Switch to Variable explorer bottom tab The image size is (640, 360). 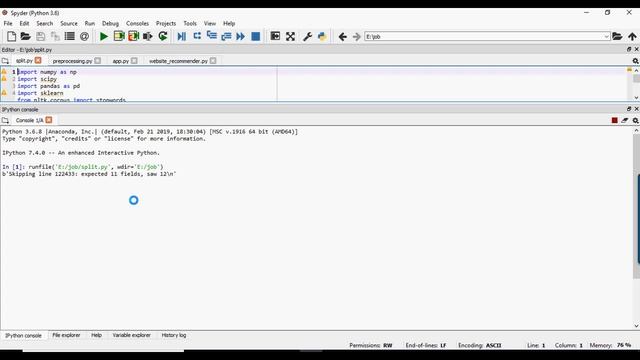tap(131, 335)
